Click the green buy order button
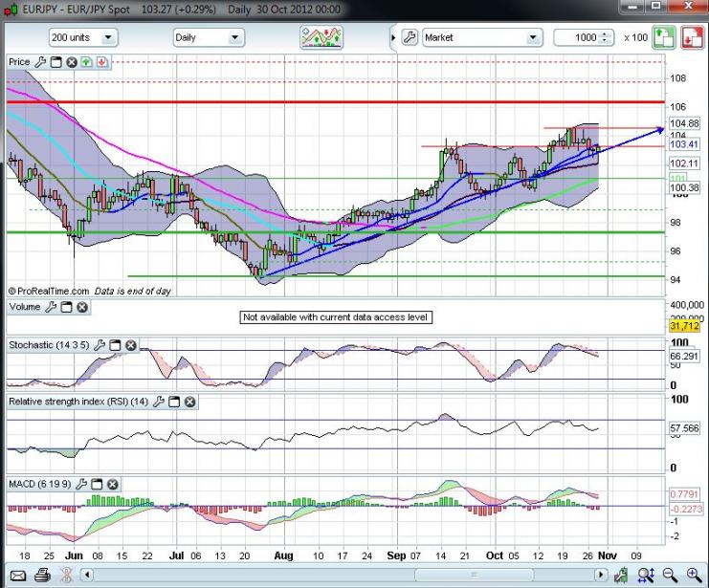This screenshot has width=709, height=588. pos(664,37)
